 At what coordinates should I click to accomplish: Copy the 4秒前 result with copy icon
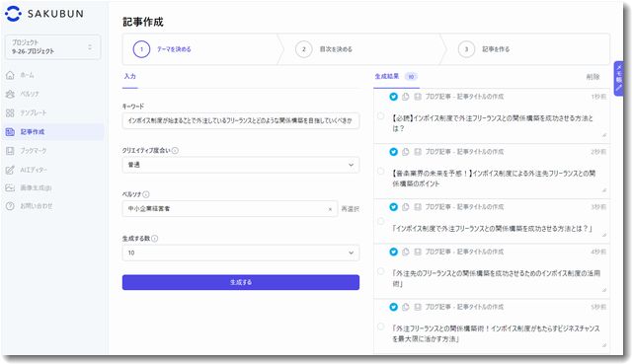point(406,252)
